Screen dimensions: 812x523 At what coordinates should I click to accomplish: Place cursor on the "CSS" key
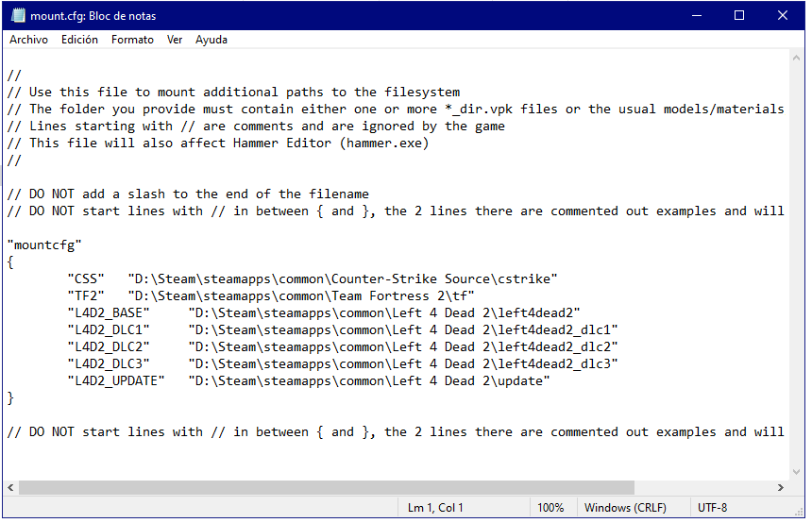(85, 279)
